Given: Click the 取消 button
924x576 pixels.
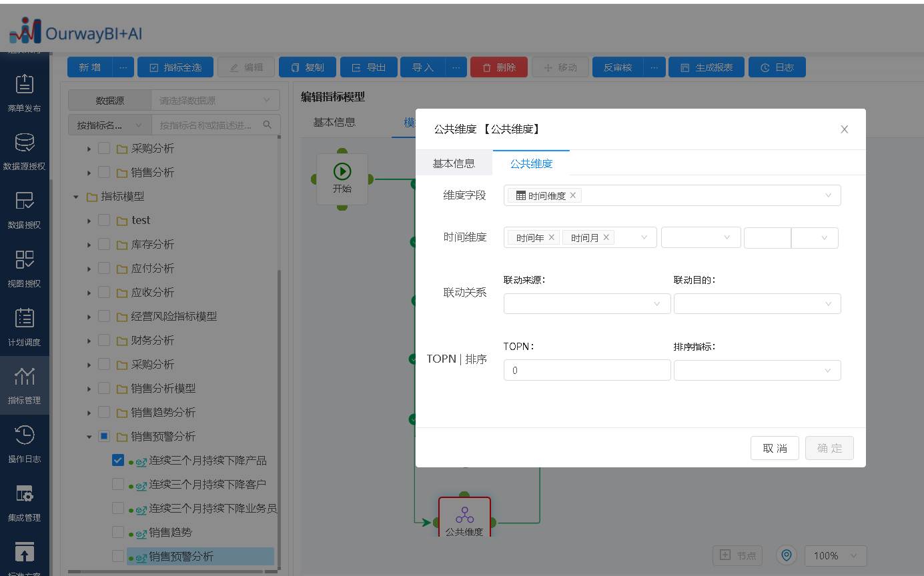Looking at the screenshot, I should (x=775, y=448).
